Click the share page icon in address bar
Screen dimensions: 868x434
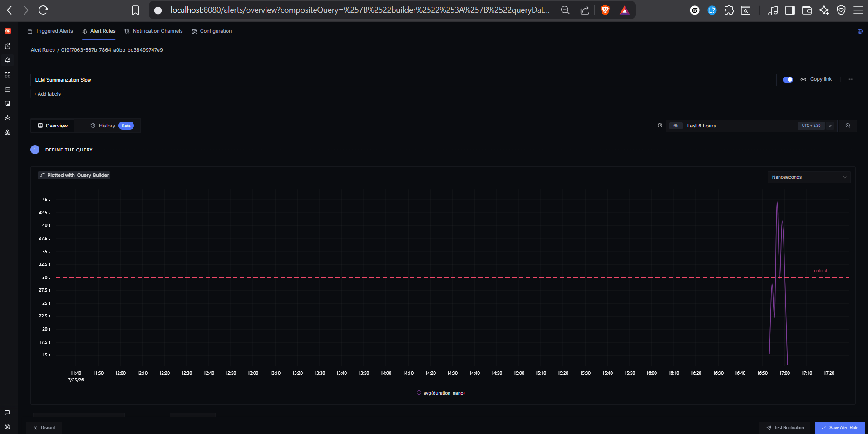(x=585, y=10)
